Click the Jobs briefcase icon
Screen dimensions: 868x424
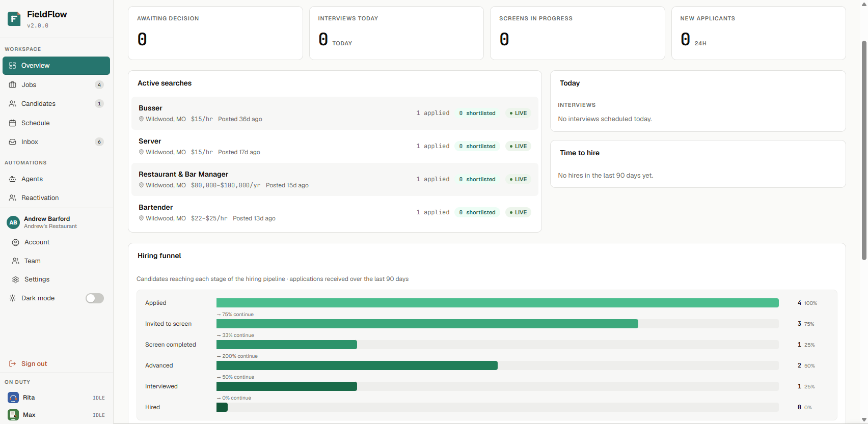click(13, 85)
